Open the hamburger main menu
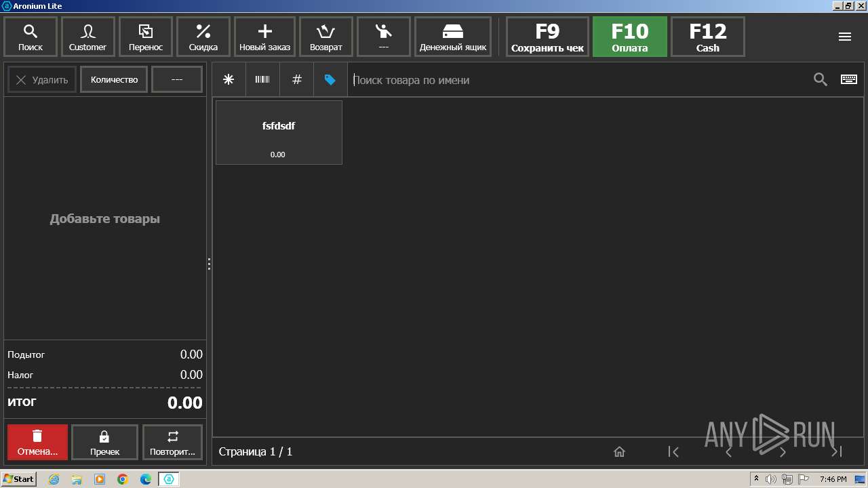The image size is (868, 488). [845, 37]
